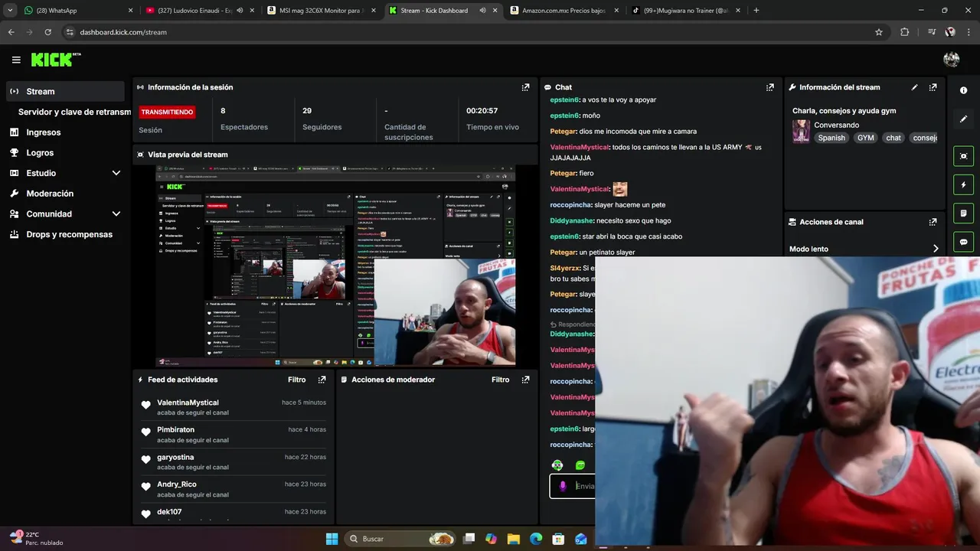Switch to the MSI mag 32C6X Monitor tab
The image size is (980, 551).
(x=322, y=11)
